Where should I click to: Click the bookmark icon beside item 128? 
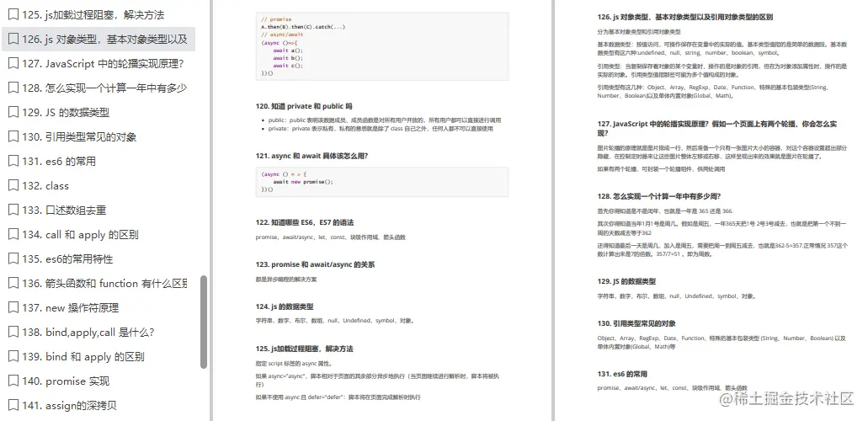(x=13, y=88)
